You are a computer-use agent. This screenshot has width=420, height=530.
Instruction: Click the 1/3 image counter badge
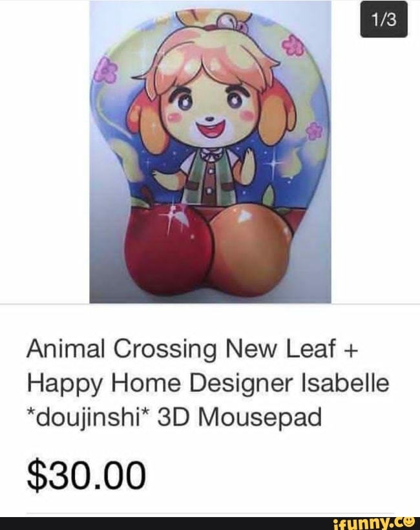pyautogui.click(x=384, y=19)
